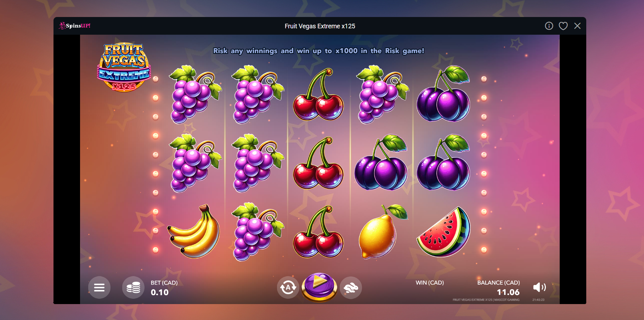Click the 0.10 bet value
644x320 pixels.
click(160, 292)
